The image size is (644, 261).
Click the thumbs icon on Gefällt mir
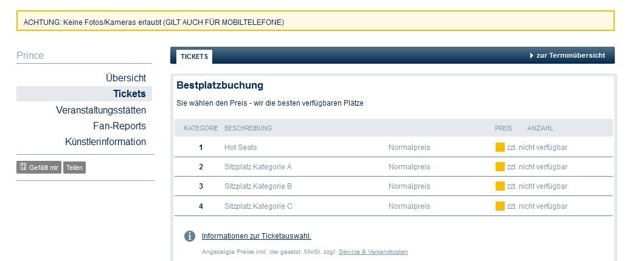click(23, 167)
